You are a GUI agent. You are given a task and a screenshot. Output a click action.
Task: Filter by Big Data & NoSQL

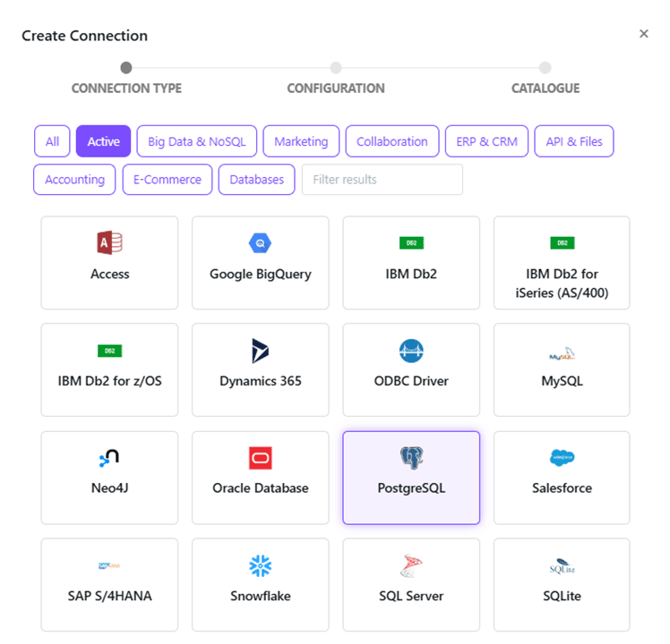click(197, 141)
